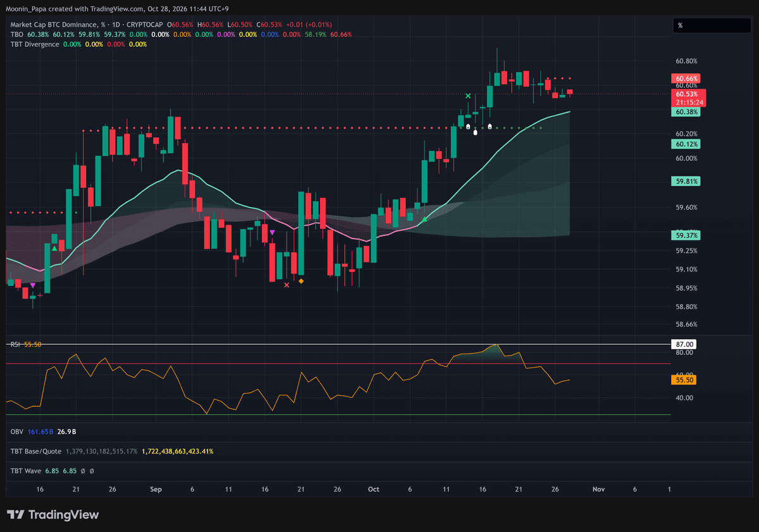Click the green X marker above mid-October candles

click(468, 96)
